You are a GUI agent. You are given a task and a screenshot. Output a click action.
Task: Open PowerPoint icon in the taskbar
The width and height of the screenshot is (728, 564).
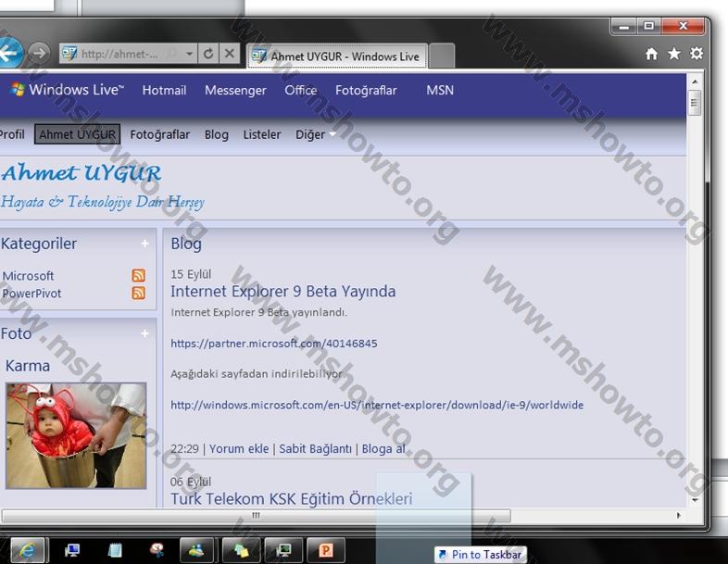click(x=325, y=550)
